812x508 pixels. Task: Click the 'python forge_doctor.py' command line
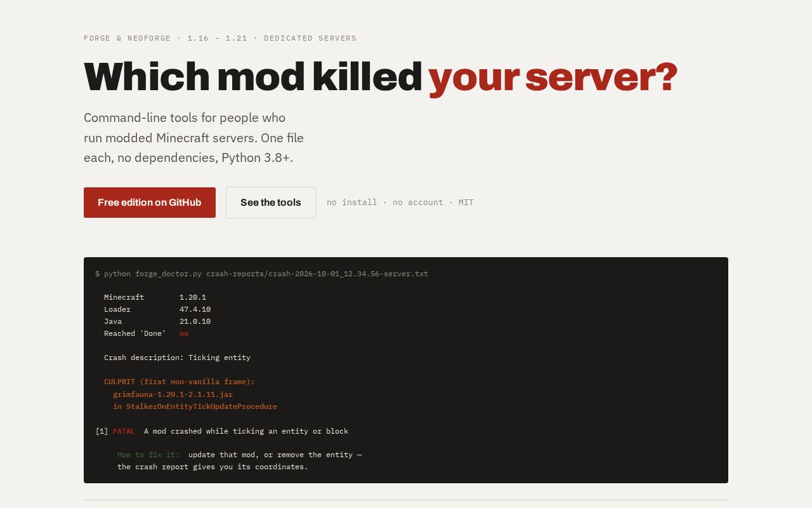pos(261,274)
